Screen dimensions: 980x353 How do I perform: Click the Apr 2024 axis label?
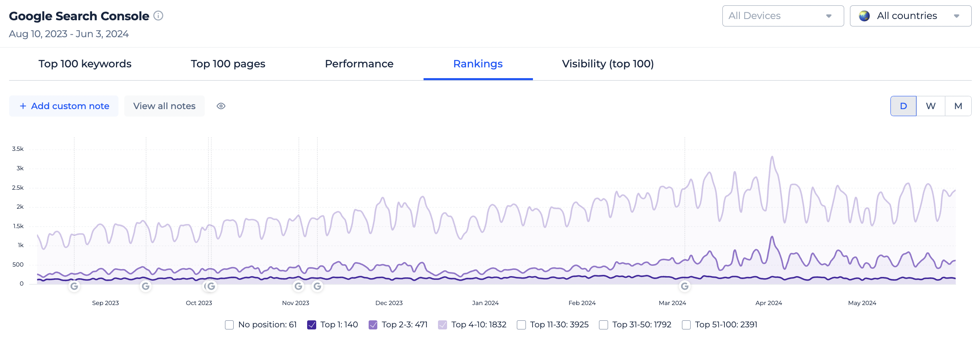point(769,303)
